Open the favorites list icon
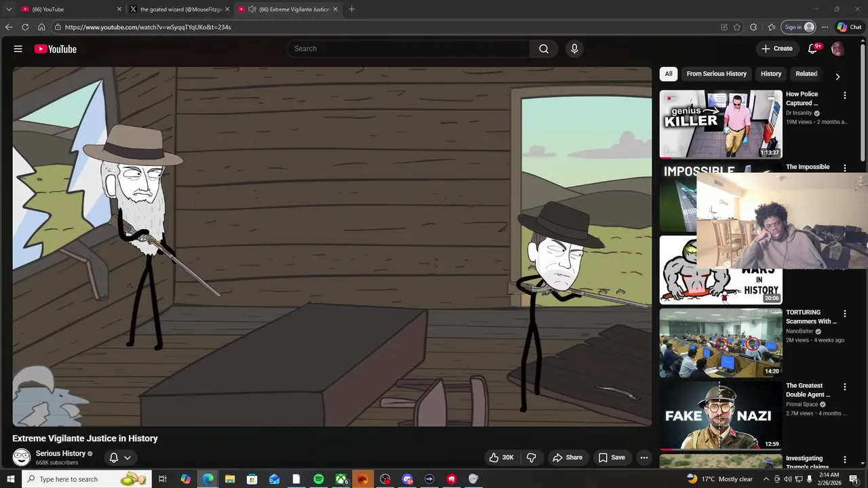This screenshot has width=868, height=488. pyautogui.click(x=772, y=27)
